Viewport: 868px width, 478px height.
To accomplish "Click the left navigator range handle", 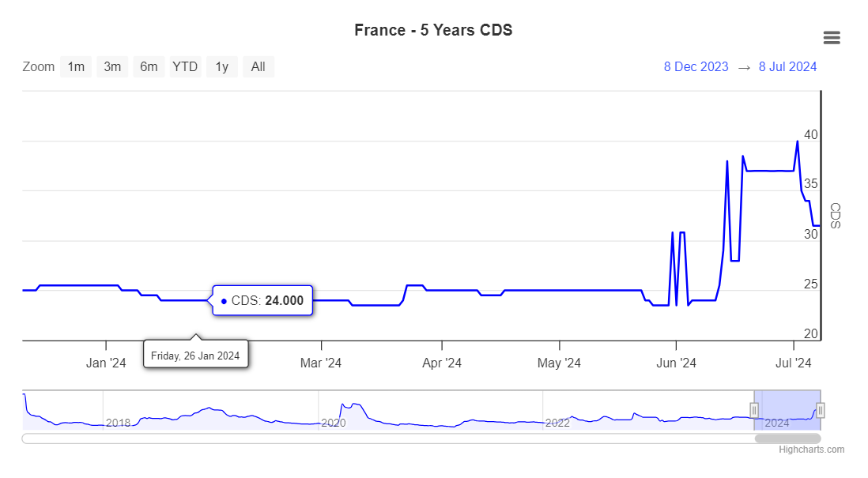I will click(x=754, y=409).
